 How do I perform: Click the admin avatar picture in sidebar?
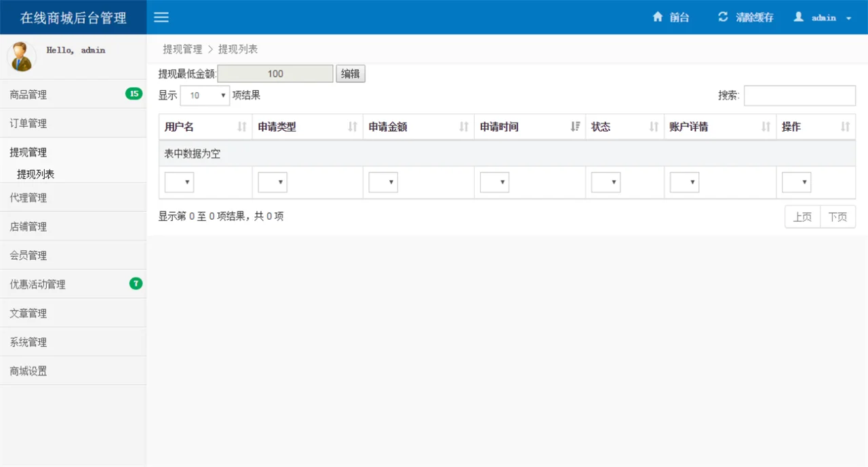coord(22,57)
